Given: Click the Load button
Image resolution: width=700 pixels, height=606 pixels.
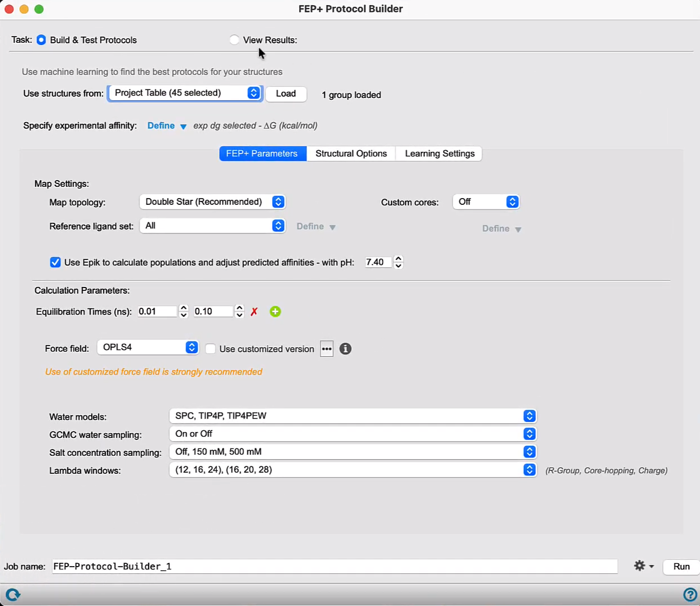Looking at the screenshot, I should pos(286,93).
